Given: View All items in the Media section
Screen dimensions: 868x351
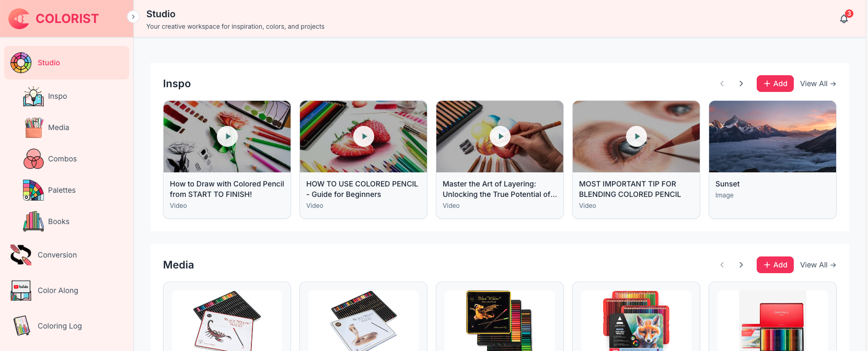Looking at the screenshot, I should pyautogui.click(x=818, y=265).
